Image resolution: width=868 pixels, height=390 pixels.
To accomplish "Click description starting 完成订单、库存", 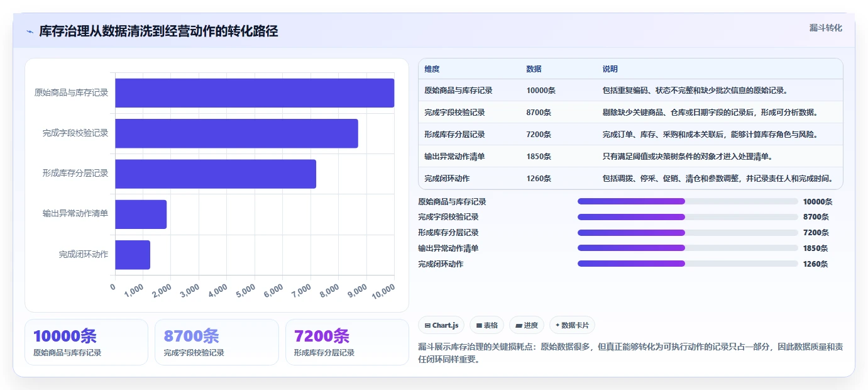I will click(x=710, y=134).
